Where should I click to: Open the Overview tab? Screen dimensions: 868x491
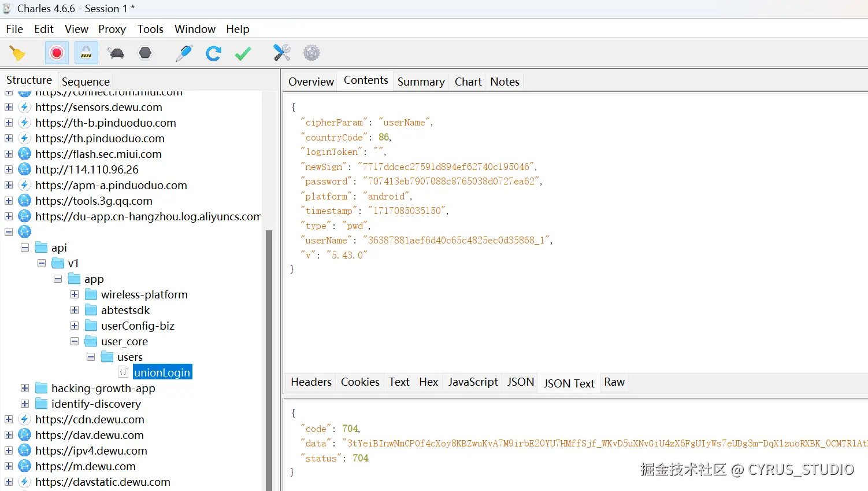(311, 82)
